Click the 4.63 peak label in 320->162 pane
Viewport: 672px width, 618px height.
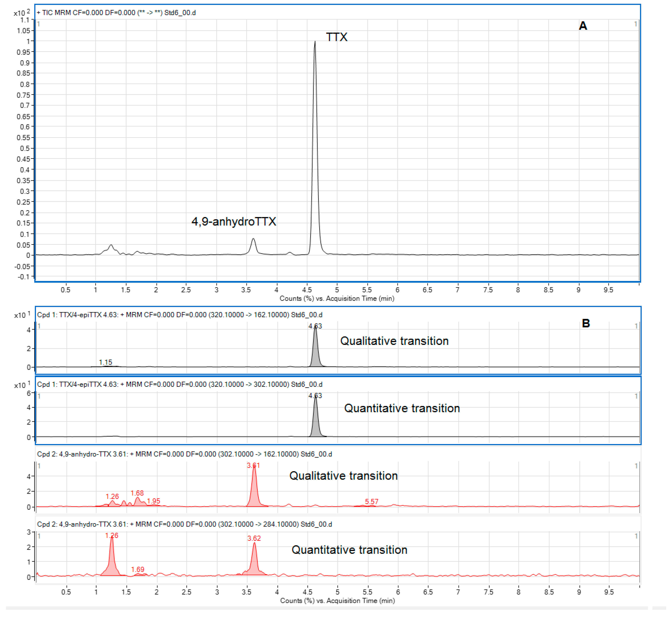tap(315, 326)
